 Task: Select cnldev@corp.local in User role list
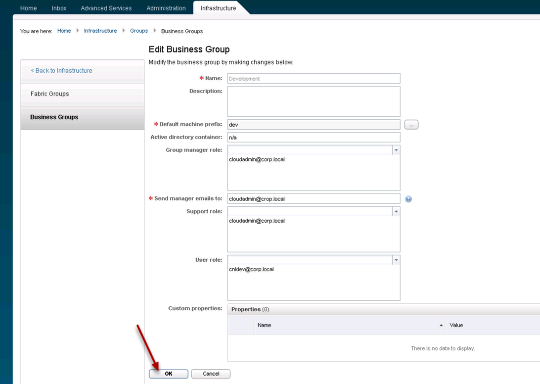tap(251, 269)
